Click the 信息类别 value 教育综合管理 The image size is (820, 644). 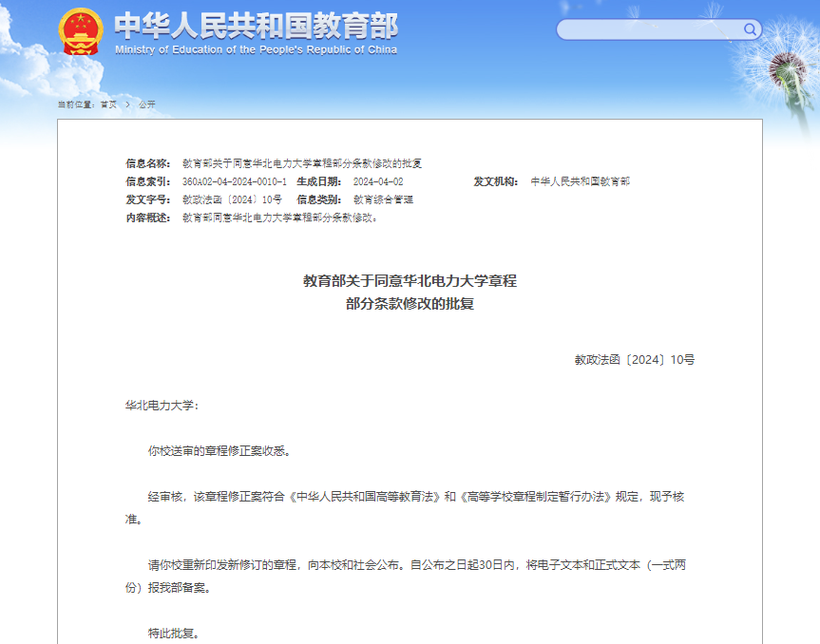(x=383, y=199)
